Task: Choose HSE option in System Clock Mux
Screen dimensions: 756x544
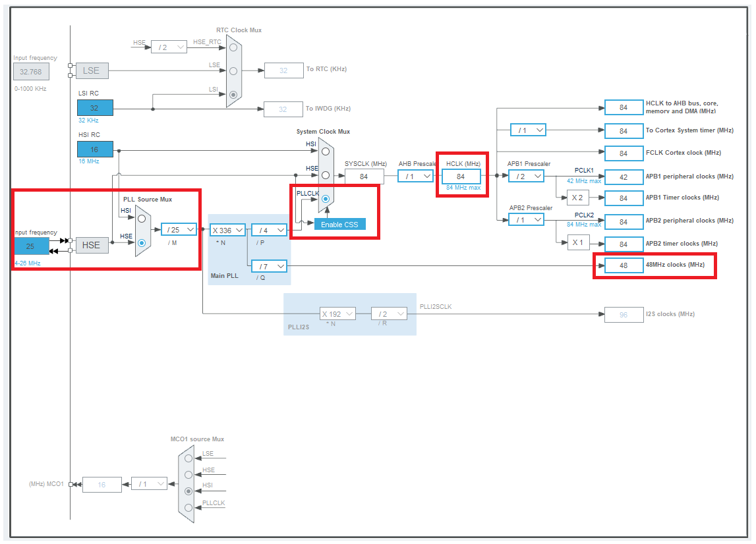Action: coord(326,175)
